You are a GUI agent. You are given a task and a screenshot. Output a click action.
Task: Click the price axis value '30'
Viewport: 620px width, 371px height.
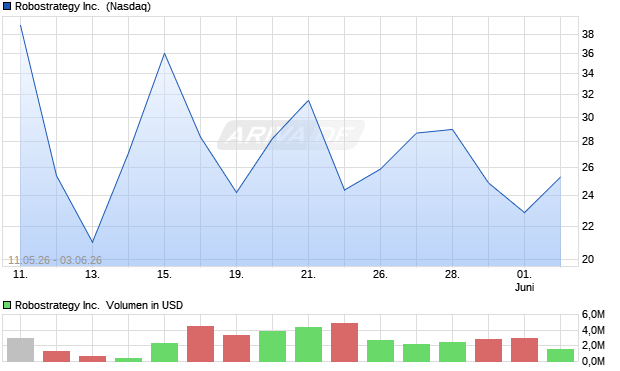588,117
